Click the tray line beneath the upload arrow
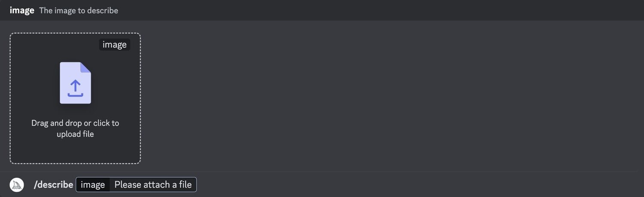Viewport: 644px width, 197px height. pos(75,95)
